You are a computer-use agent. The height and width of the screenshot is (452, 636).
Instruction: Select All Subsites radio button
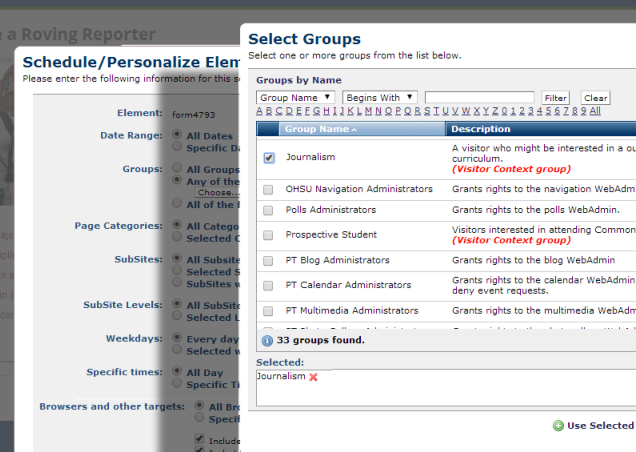coord(177,258)
